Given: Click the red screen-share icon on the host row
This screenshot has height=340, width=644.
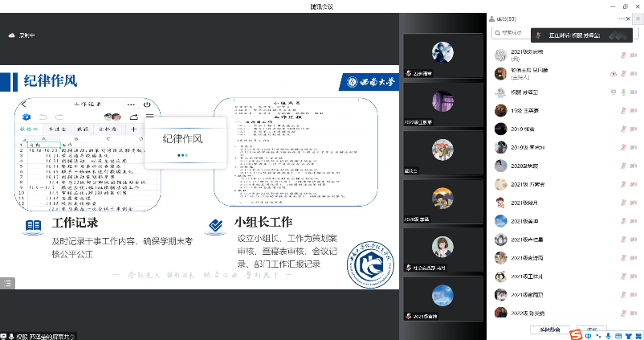Looking at the screenshot, I should 613,73.
